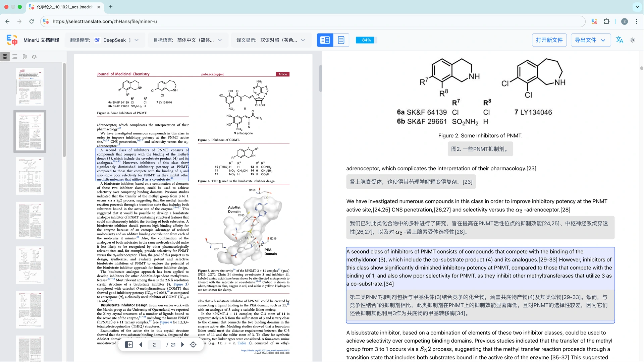644x362 pixels.
Task: Click the 84% translation progress bar
Action: (366, 40)
